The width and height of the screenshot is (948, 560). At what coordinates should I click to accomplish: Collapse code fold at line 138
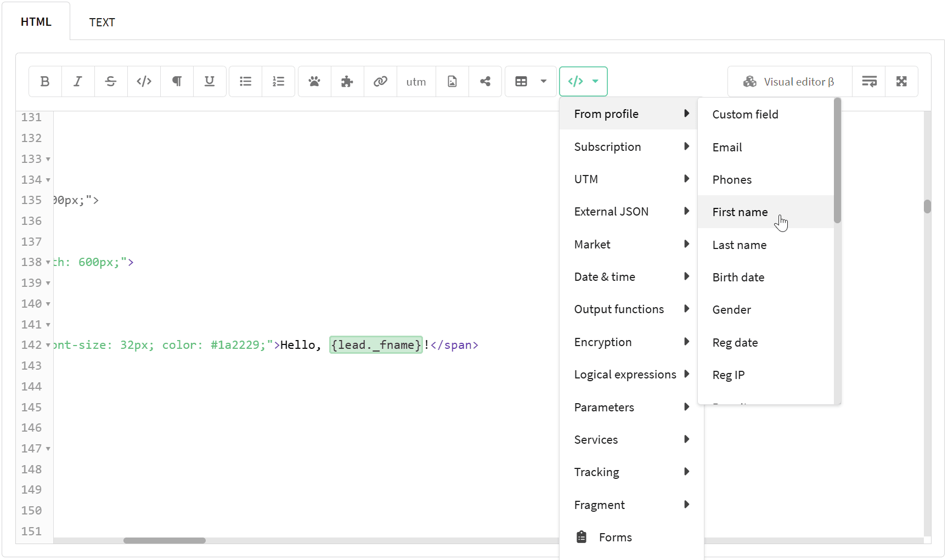(48, 263)
